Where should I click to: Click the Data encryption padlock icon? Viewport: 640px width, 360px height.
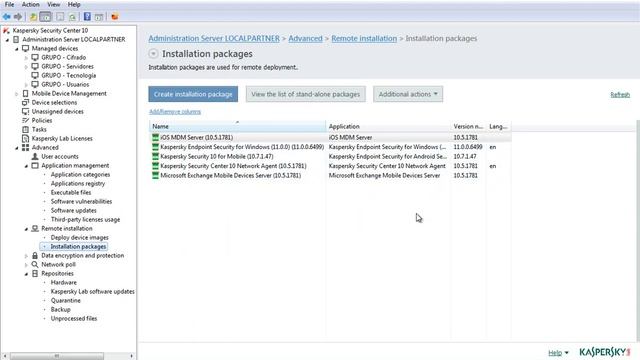[35, 256]
